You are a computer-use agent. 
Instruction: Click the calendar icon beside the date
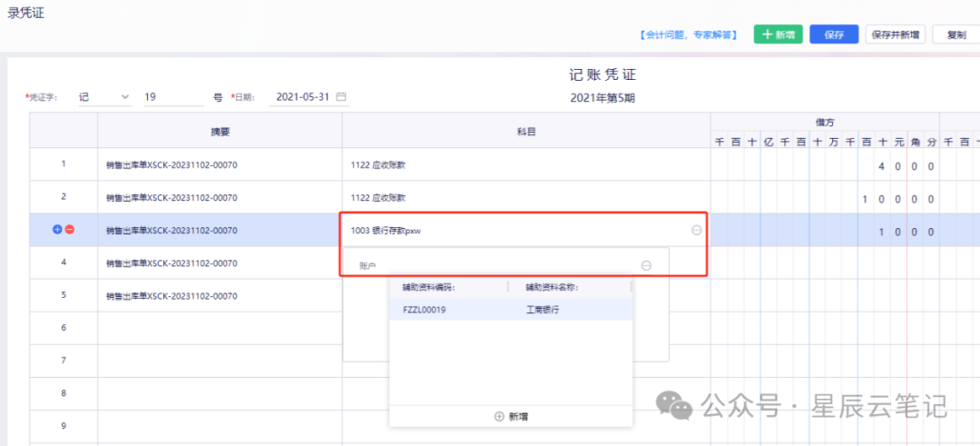point(340,97)
